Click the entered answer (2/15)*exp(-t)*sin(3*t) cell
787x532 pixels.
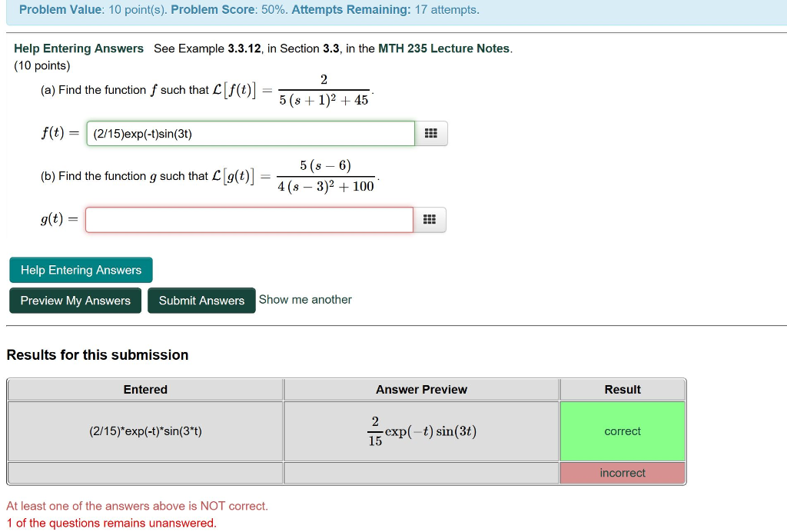144,431
